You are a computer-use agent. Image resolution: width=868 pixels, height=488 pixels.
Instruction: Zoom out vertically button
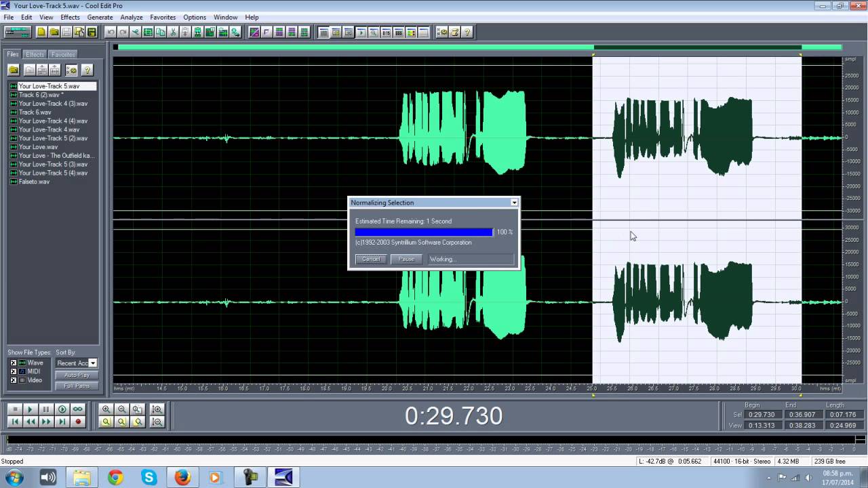point(157,422)
